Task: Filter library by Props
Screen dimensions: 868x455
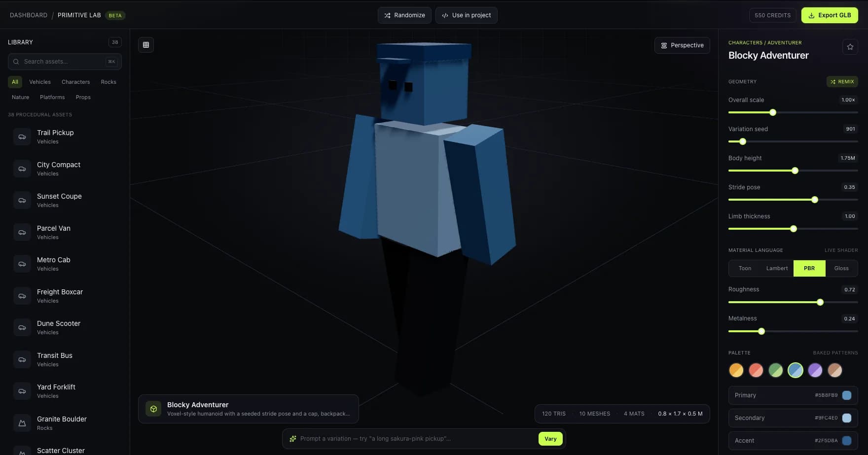Action: point(83,97)
